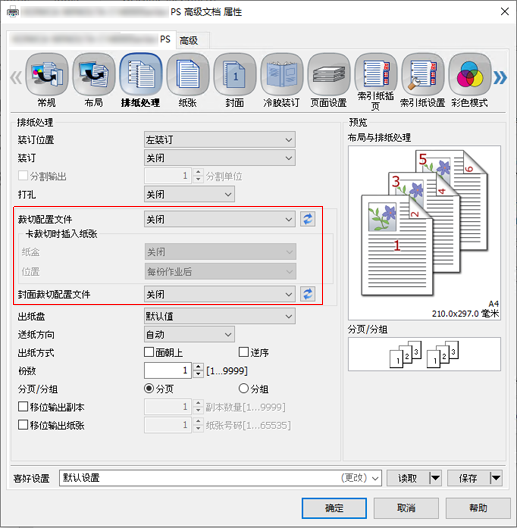Click the printer icon in title bar
Image resolution: width=517 pixels, height=528 pixels.
(x=13, y=12)
